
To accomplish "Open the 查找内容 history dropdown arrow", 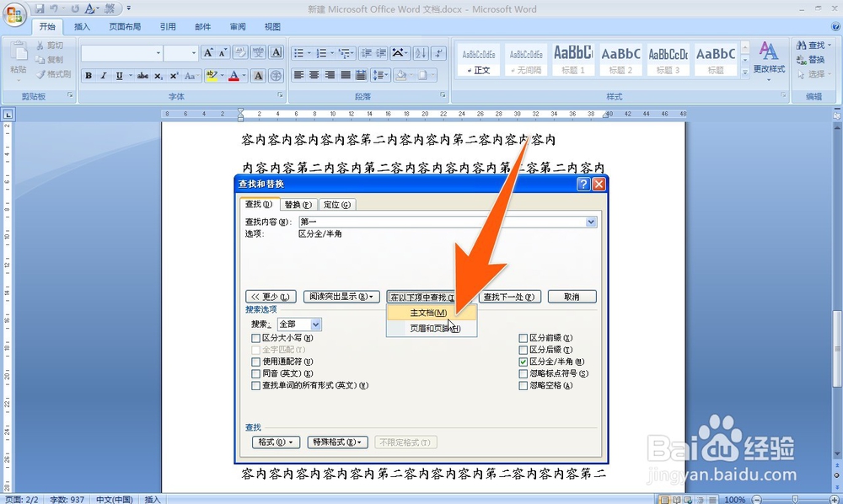I will coord(591,222).
